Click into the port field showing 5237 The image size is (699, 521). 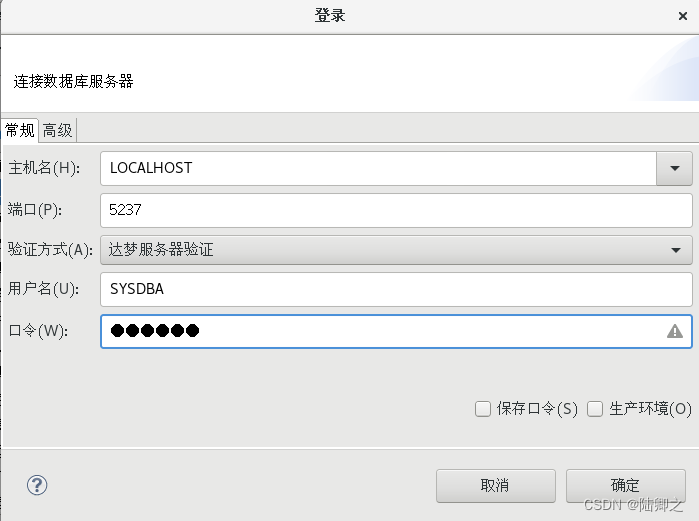(x=396, y=210)
